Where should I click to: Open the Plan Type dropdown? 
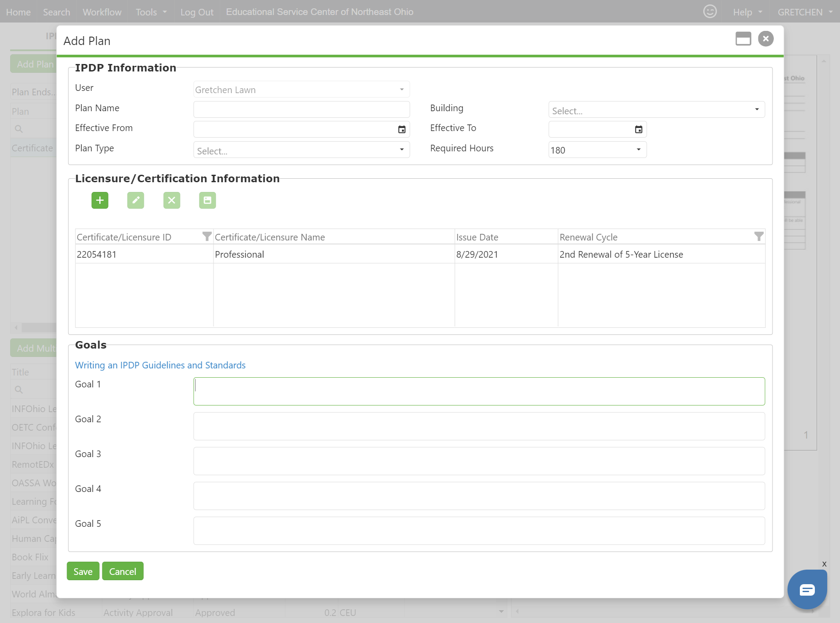302,150
